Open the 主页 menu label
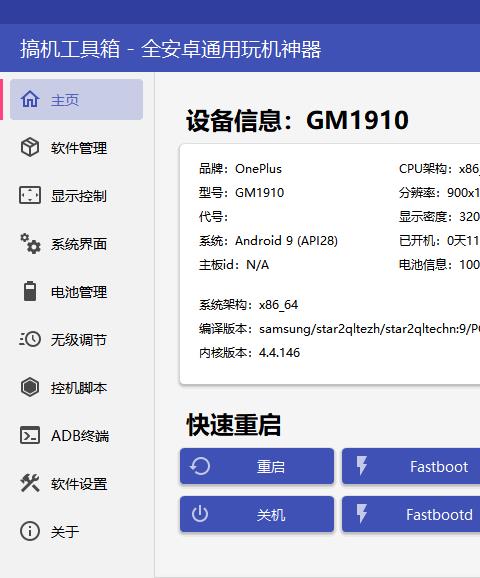This screenshot has height=578, width=480. click(65, 100)
